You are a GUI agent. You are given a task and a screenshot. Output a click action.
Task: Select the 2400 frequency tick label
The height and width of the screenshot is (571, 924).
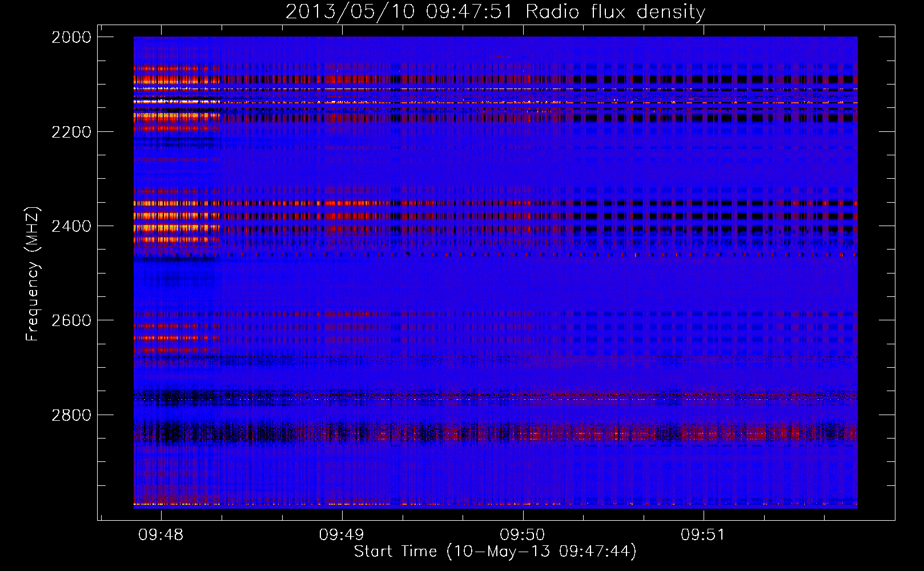point(71,226)
